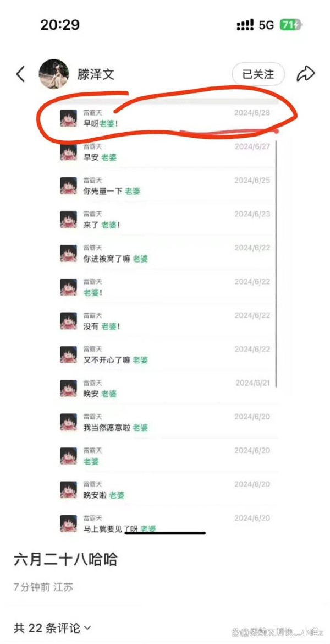Tap green 老婆 keyword in 早安 message

pyautogui.click(x=109, y=157)
